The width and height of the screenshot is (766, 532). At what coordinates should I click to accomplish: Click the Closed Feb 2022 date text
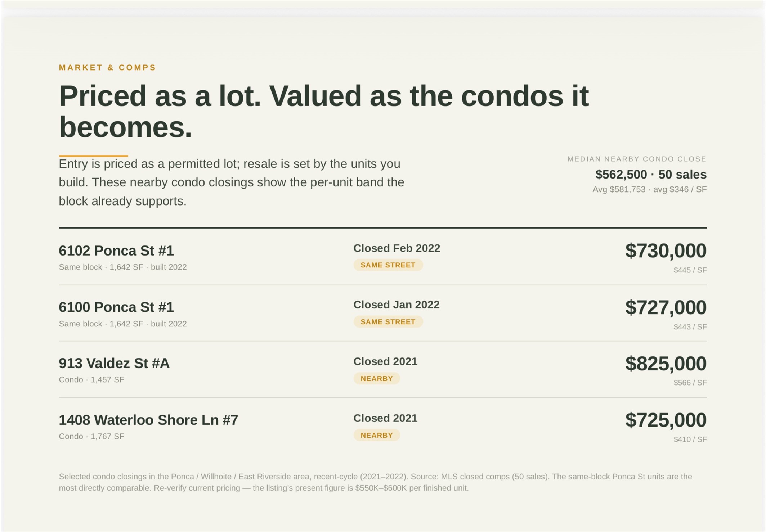397,248
